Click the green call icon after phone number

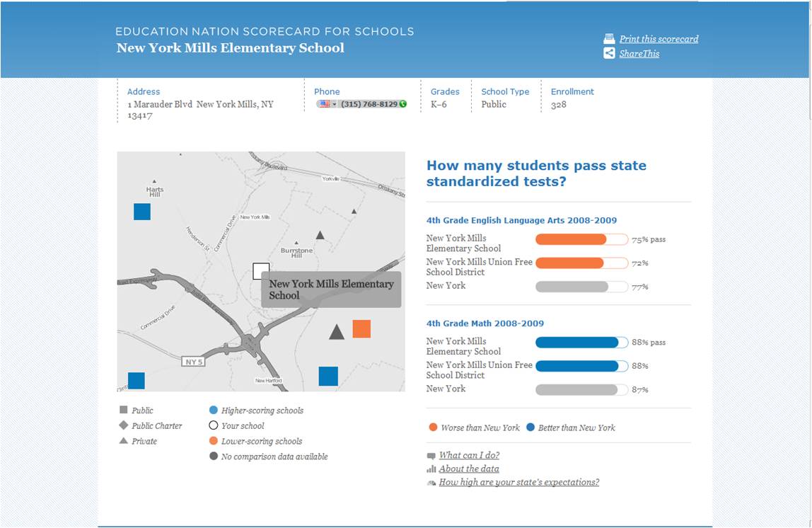pos(403,104)
